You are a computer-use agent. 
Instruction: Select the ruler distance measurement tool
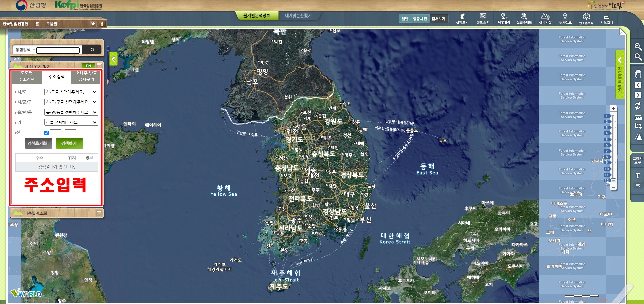coord(638,117)
